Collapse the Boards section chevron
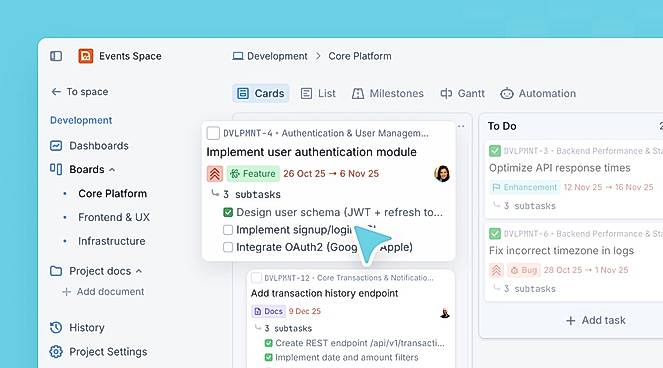The image size is (663, 368). 112,170
